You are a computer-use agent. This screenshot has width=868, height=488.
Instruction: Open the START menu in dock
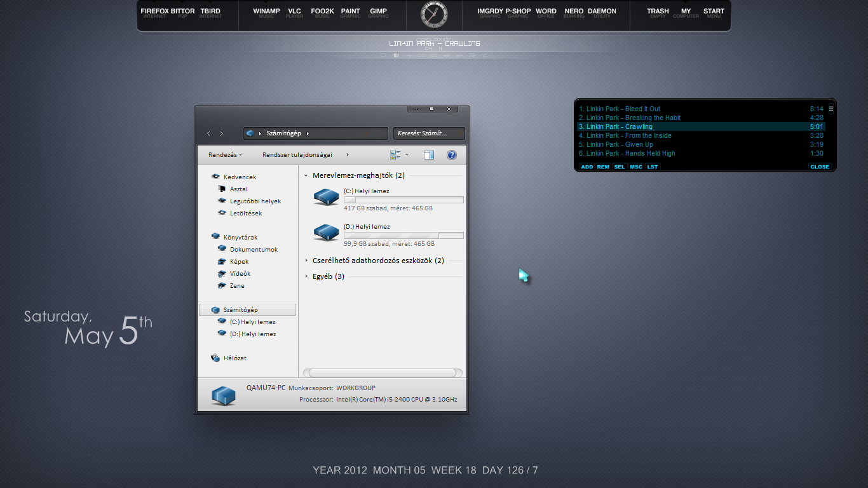point(714,13)
